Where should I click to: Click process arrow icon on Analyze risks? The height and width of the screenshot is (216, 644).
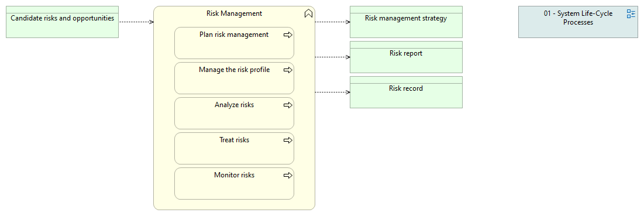point(288,105)
